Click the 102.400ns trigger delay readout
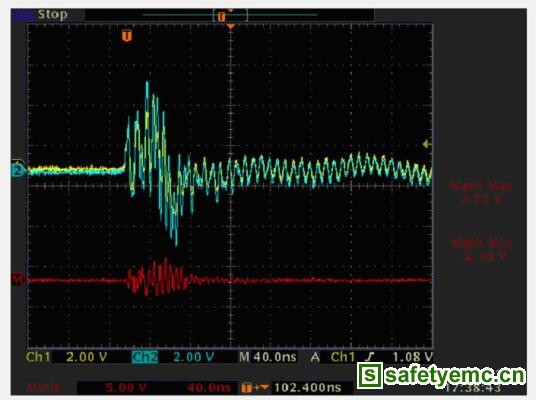 [x=308, y=388]
